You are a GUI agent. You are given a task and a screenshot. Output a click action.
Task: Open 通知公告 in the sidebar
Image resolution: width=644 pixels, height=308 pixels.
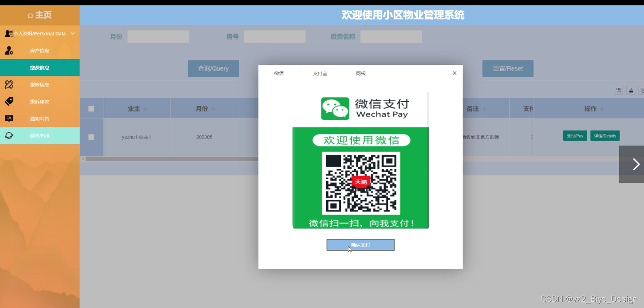pyautogui.click(x=40, y=118)
